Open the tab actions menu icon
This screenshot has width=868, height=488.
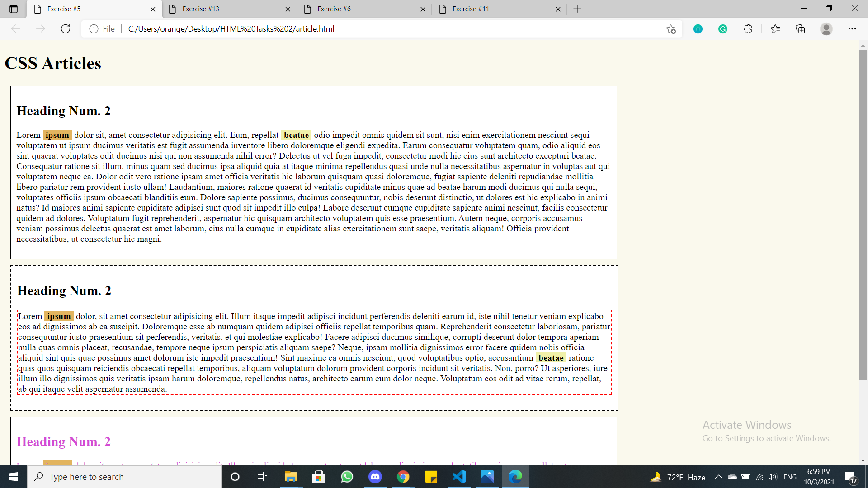[x=14, y=9]
